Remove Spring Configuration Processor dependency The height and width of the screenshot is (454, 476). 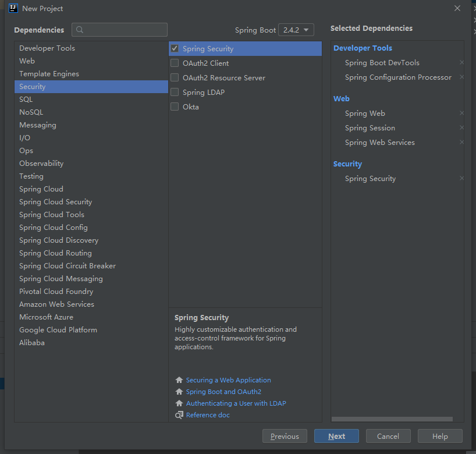pos(461,77)
